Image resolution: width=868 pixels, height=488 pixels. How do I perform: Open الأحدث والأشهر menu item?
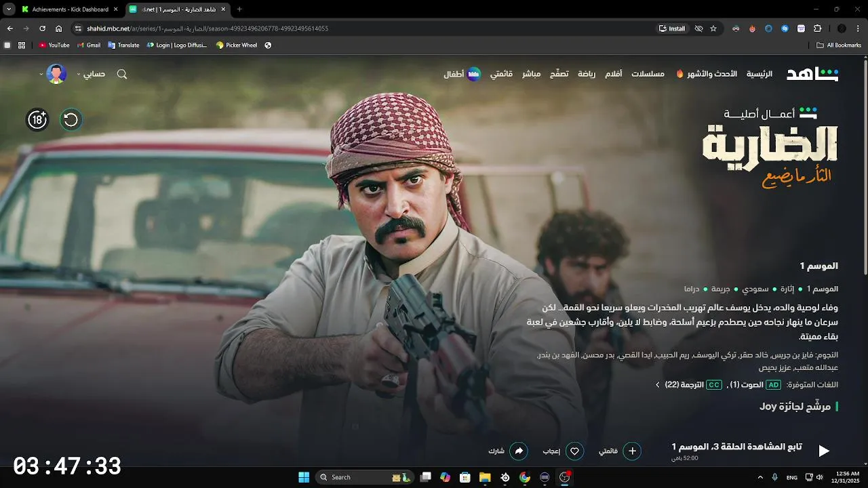707,74
